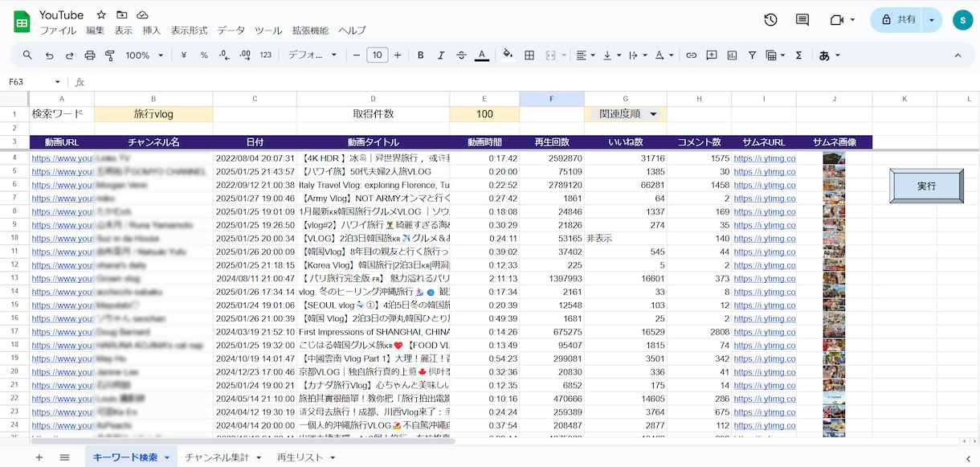Viewport: 980px width, 467px height.
Task: Open the 表示形式 menu
Action: click(x=190, y=31)
